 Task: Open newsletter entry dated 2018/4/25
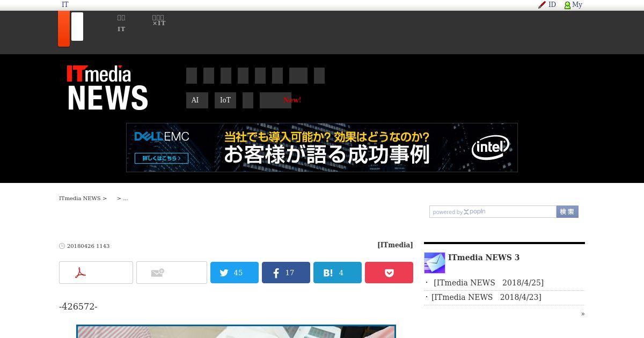(488, 283)
